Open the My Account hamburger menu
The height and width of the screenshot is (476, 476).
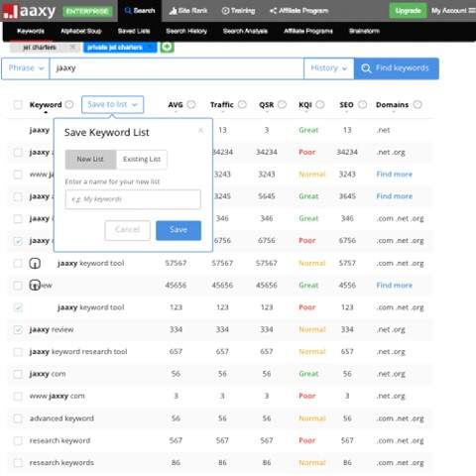(472, 11)
